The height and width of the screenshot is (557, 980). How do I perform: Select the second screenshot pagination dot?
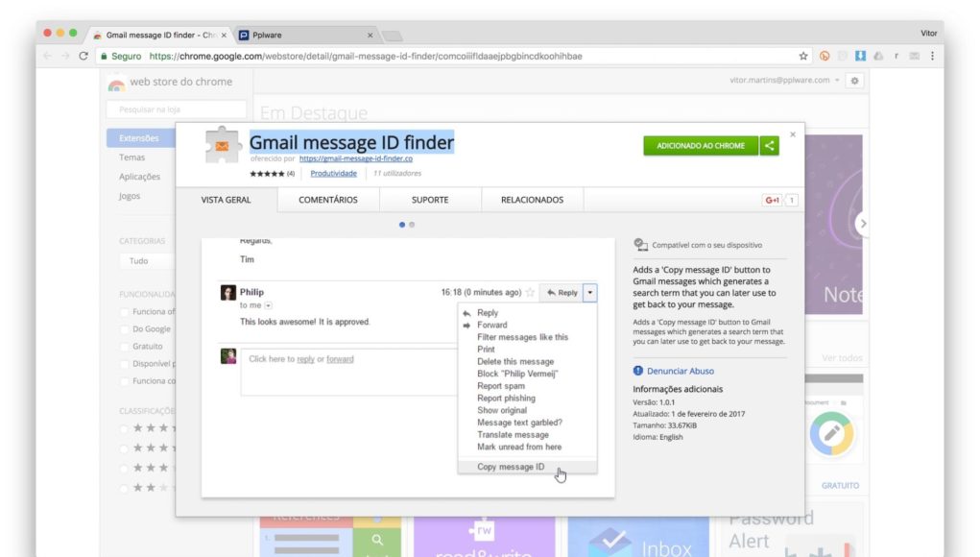tap(412, 225)
